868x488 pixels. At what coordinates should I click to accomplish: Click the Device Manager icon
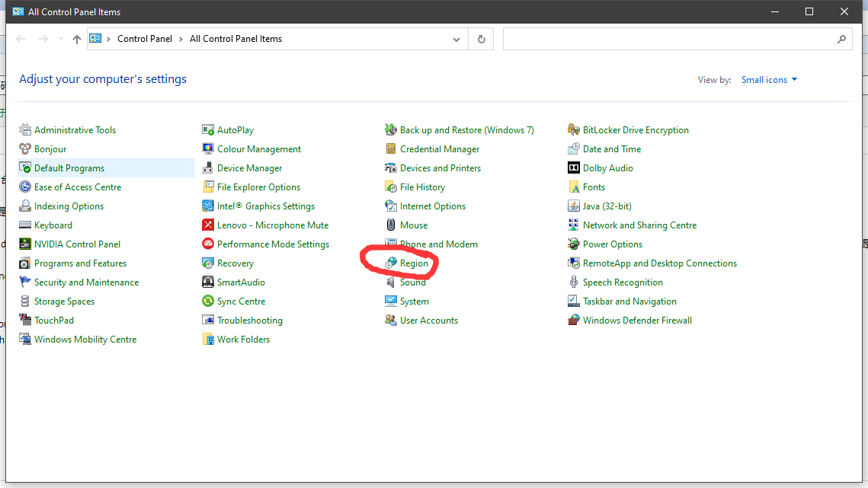(208, 168)
